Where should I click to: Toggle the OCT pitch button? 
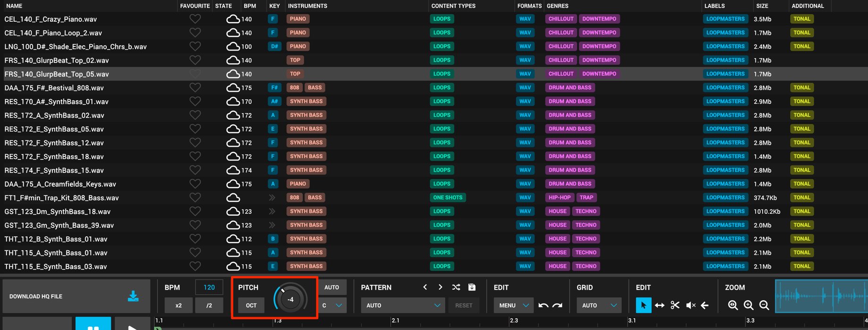pos(251,305)
